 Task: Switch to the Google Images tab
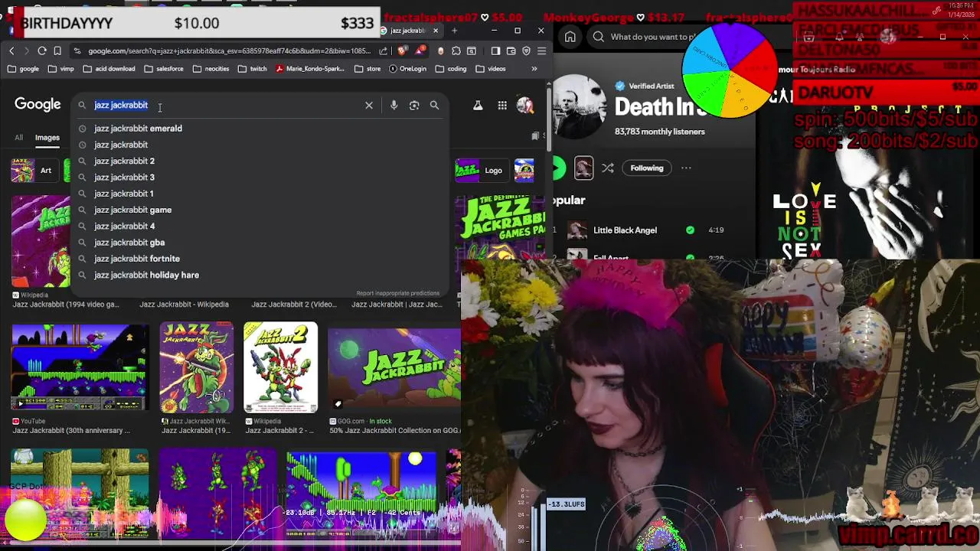pos(47,138)
